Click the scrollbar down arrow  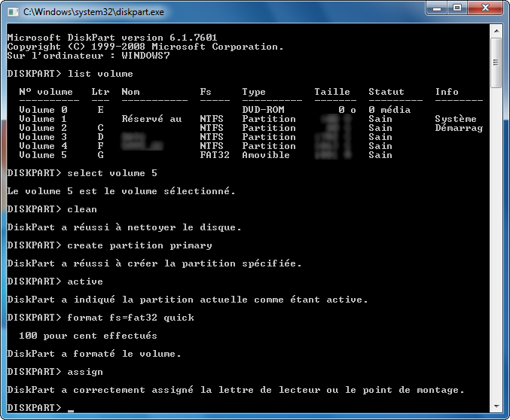[496, 406]
